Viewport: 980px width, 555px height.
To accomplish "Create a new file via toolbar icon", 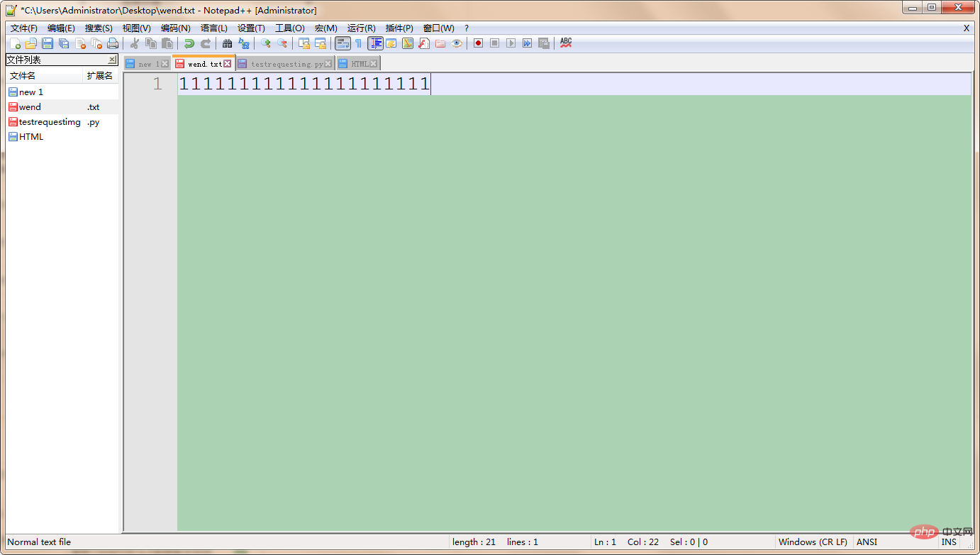I will pyautogui.click(x=15, y=43).
